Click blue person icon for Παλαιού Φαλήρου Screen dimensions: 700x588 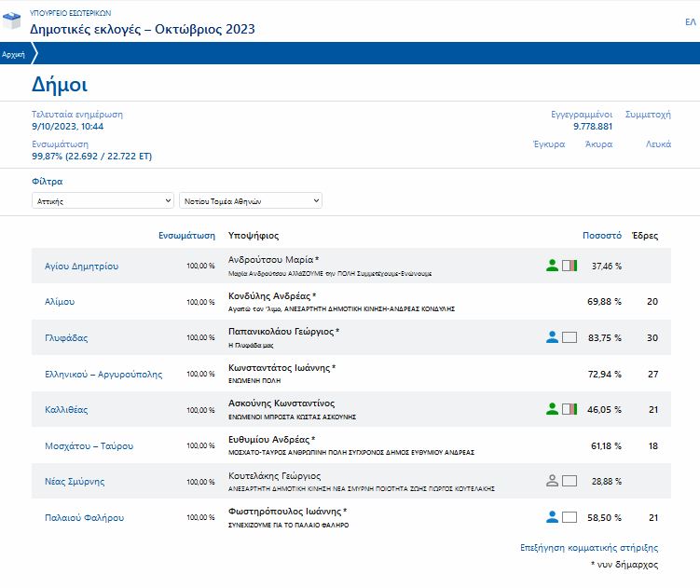click(552, 517)
